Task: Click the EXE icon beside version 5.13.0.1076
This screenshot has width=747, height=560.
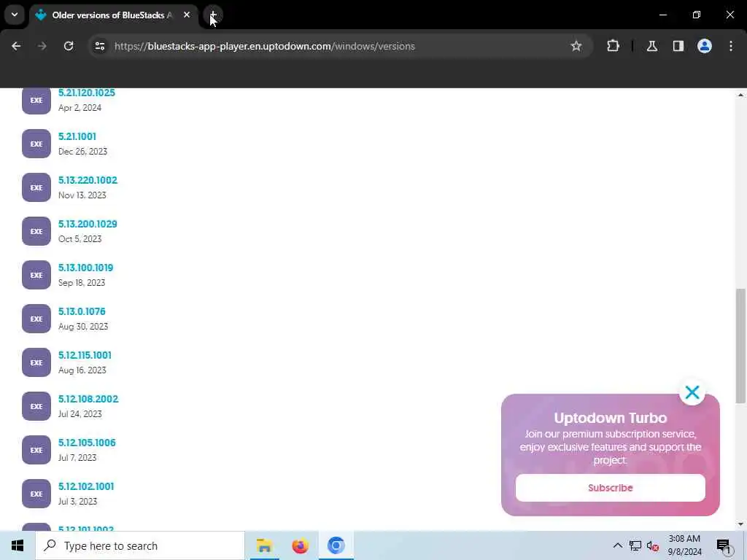Action: (x=36, y=319)
